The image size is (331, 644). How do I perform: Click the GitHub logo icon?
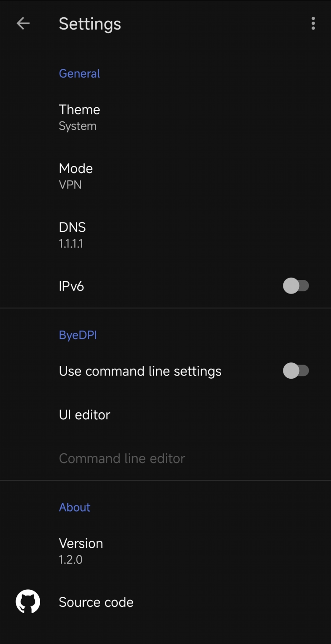28,602
